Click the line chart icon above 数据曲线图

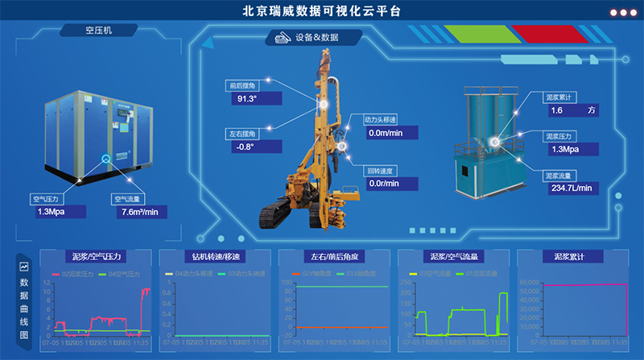[24, 267]
